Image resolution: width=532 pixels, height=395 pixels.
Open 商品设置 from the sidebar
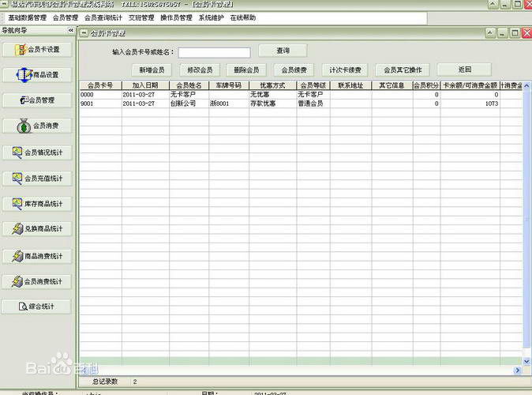click(37, 75)
